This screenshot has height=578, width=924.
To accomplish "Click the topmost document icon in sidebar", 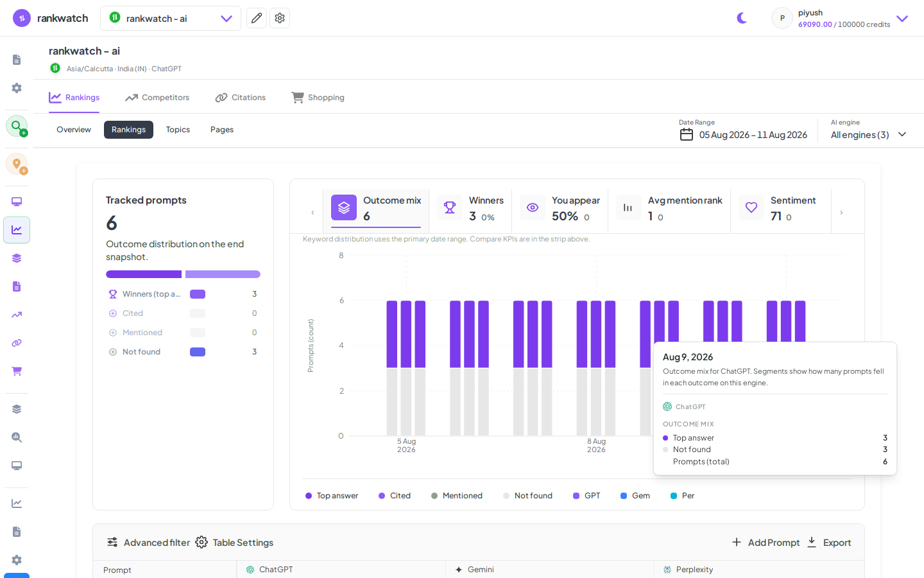I will point(17,60).
